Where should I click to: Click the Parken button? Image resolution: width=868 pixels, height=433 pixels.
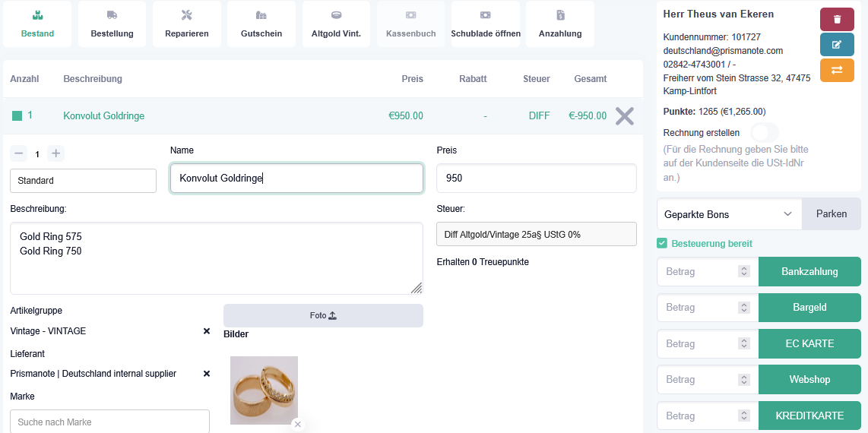point(832,214)
